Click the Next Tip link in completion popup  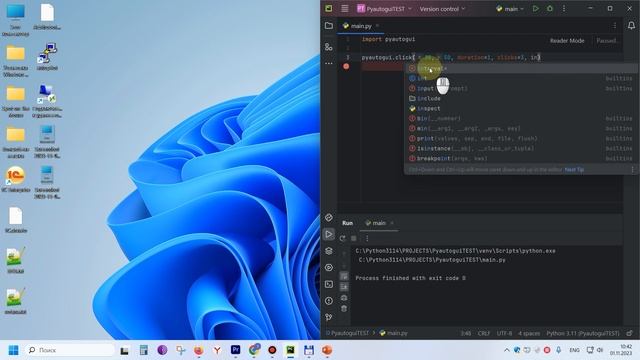click(x=574, y=169)
